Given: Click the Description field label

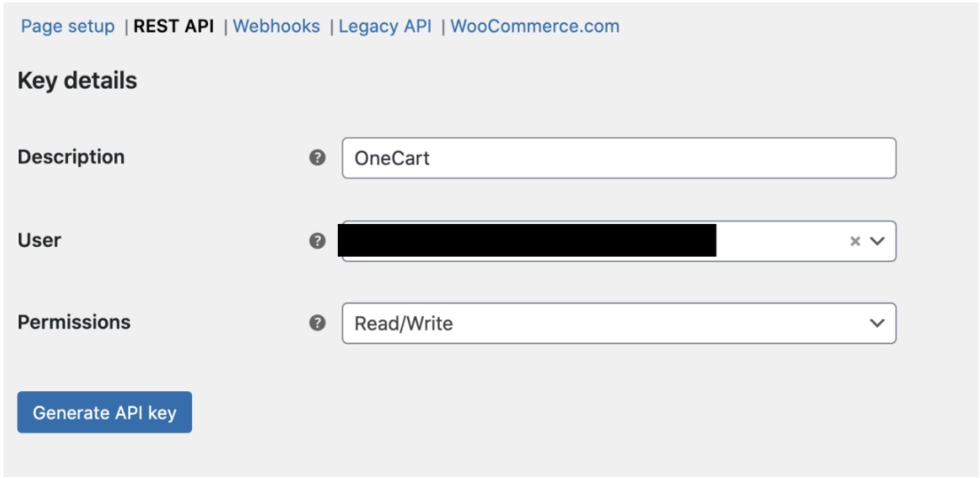Looking at the screenshot, I should (x=71, y=157).
